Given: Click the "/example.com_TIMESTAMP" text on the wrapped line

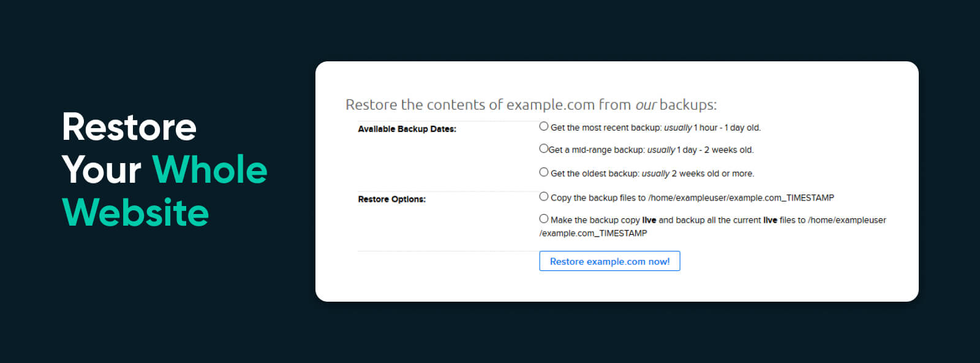Looking at the screenshot, I should coord(593,234).
